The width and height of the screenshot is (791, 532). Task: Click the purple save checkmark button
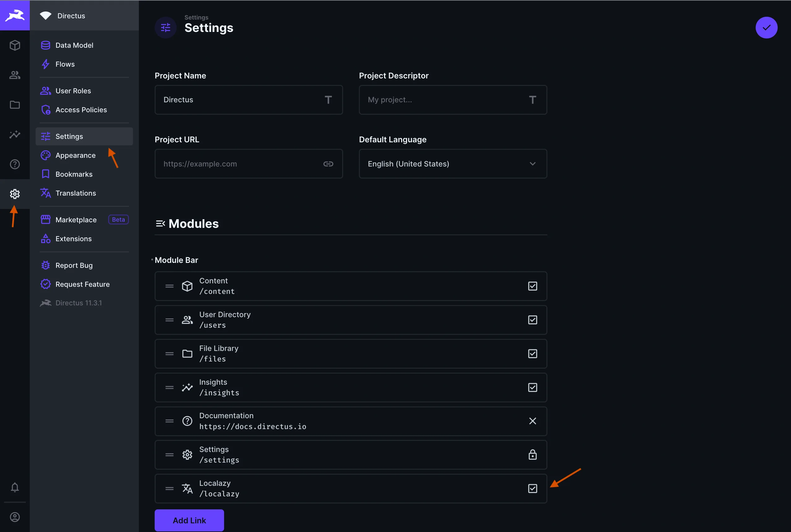766,28
